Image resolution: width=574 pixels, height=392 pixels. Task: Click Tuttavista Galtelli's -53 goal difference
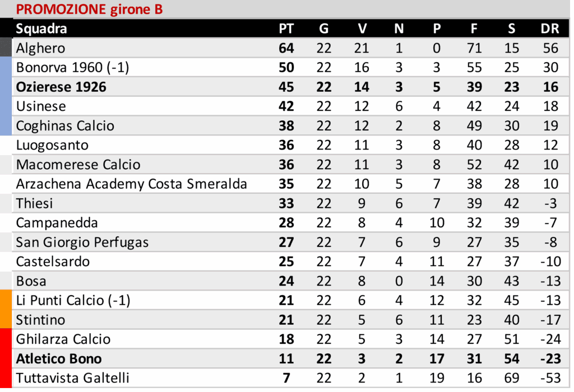click(x=550, y=378)
